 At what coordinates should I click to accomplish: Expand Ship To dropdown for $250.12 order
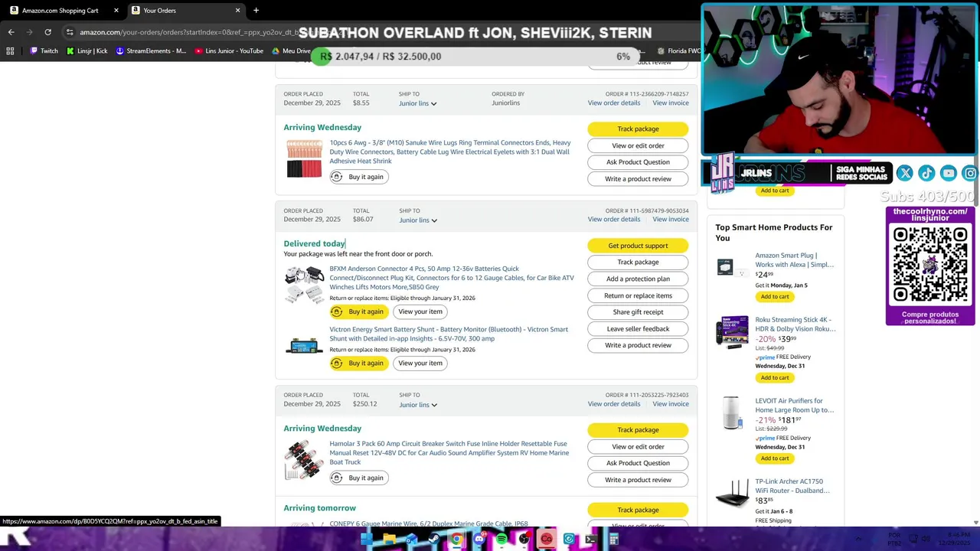(417, 405)
